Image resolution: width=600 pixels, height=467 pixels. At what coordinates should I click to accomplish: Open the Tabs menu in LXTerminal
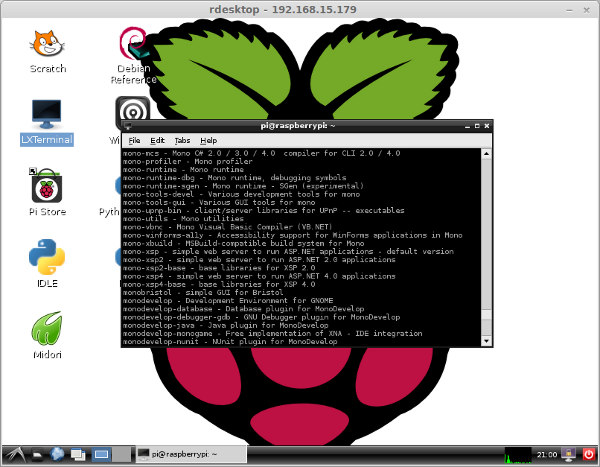click(182, 140)
